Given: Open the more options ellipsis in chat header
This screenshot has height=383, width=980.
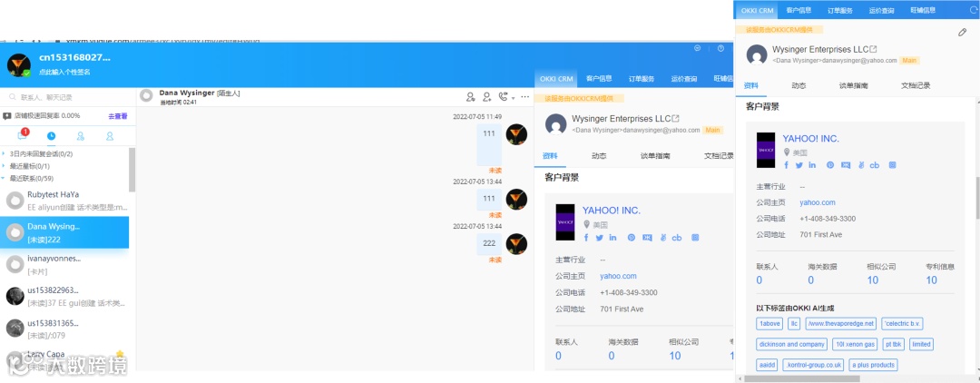Looking at the screenshot, I should [x=525, y=97].
